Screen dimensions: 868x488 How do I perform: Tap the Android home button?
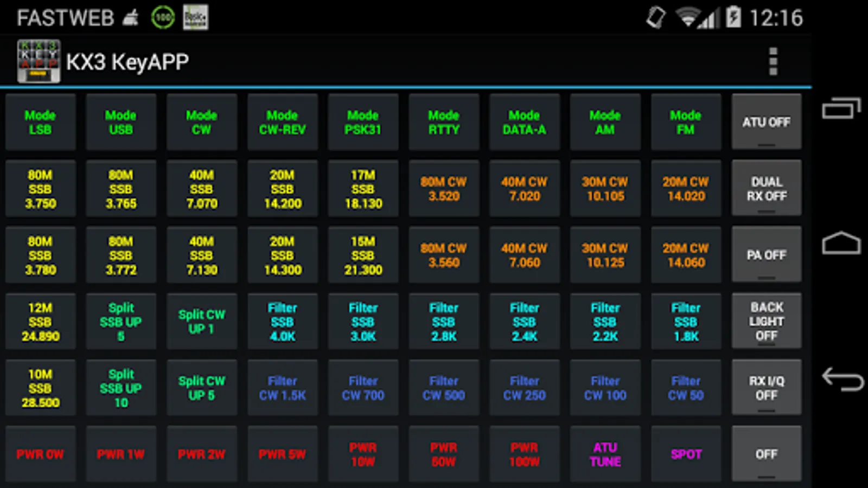(x=841, y=243)
